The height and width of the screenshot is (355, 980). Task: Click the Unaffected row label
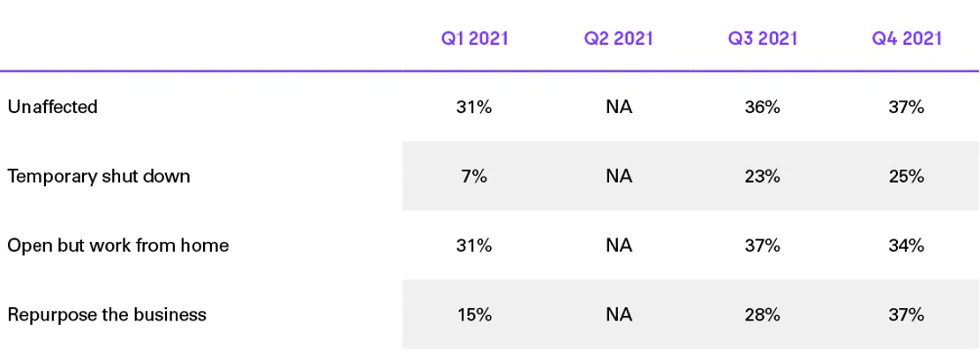[52, 107]
